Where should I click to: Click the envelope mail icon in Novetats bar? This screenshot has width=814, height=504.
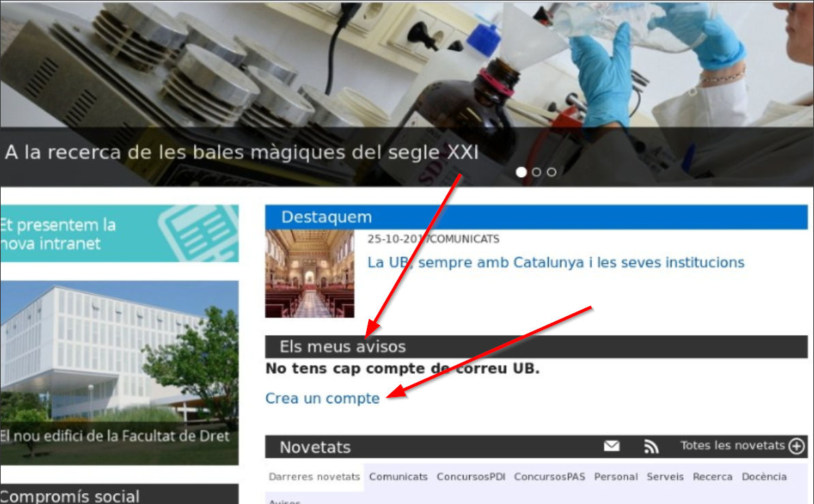tap(612, 446)
